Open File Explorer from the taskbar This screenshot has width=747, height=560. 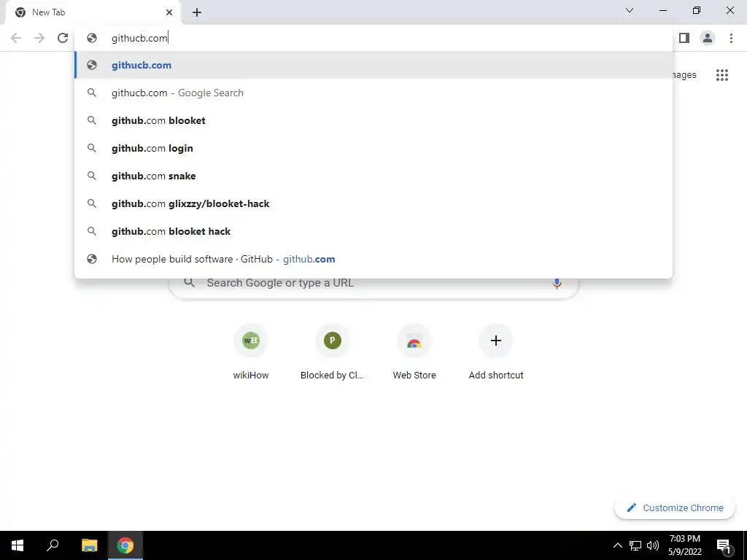[x=89, y=545]
